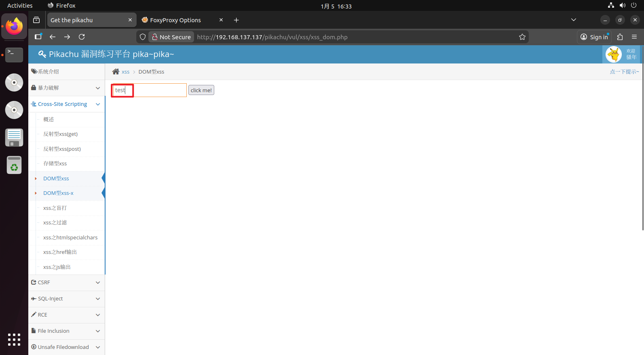Click the page vertical scrollbar
The height and width of the screenshot is (355, 644).
click(642, 137)
